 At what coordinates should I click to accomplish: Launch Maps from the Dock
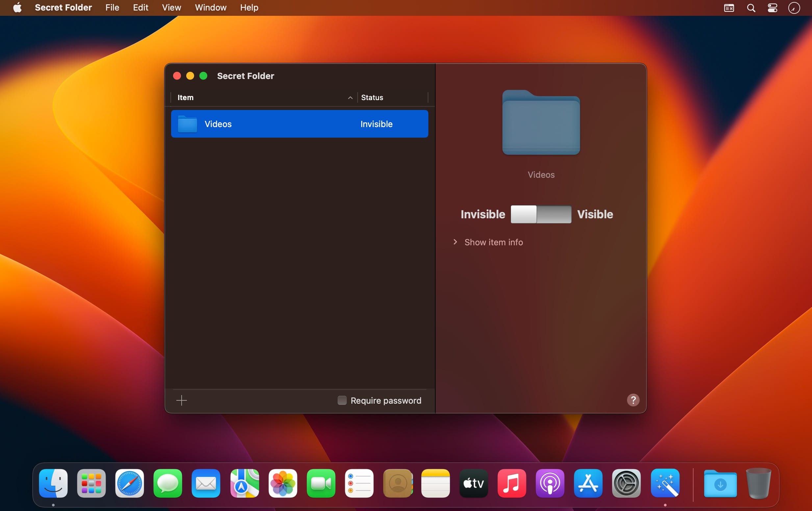[244, 483]
